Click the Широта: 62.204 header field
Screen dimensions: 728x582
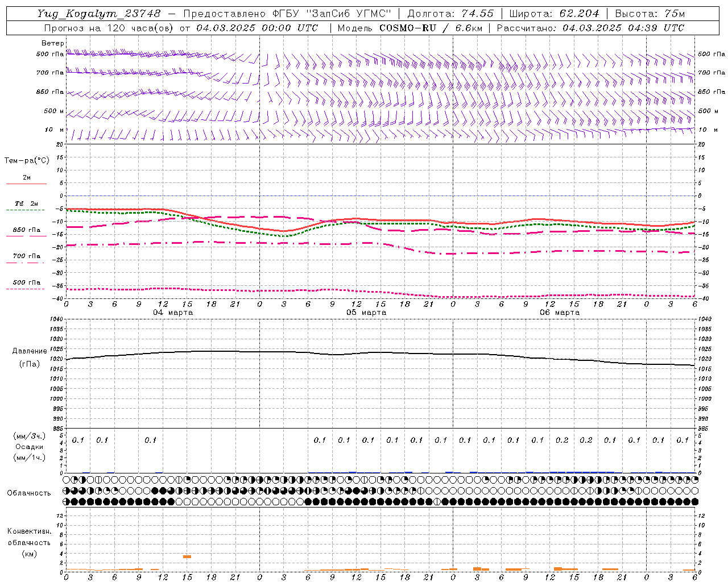[554, 14]
